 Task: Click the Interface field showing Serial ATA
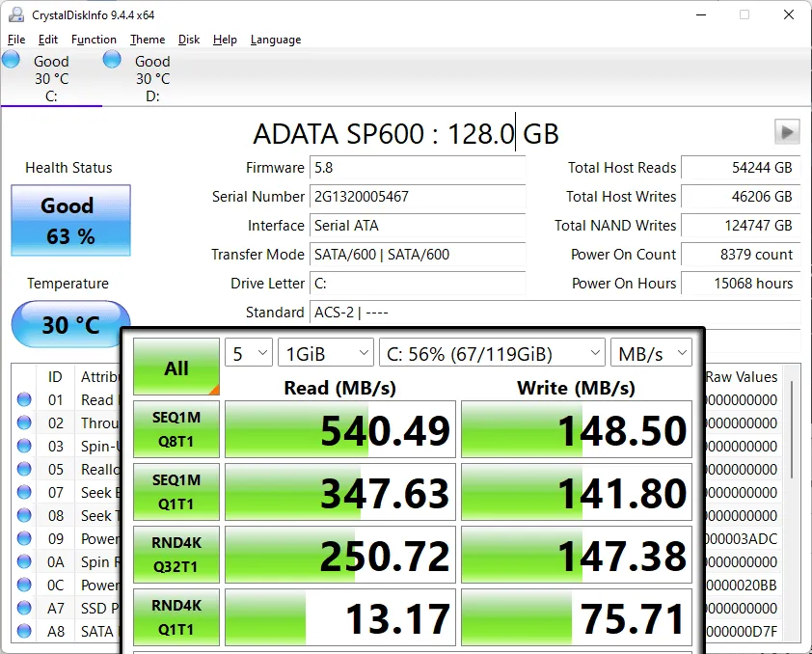coord(418,226)
